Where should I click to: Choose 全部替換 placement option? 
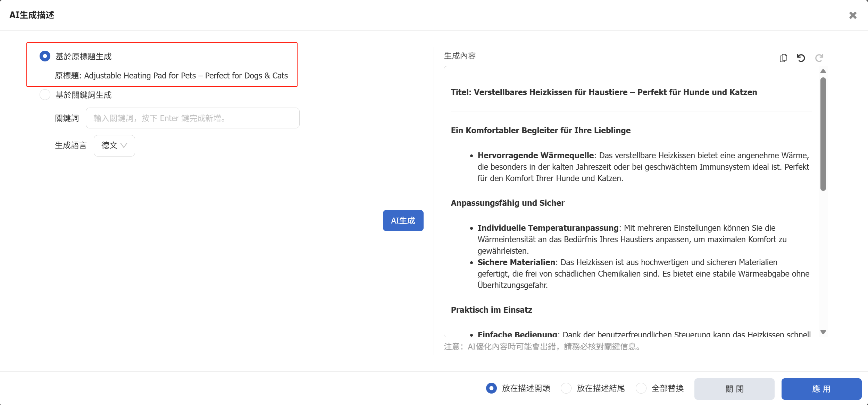click(641, 388)
